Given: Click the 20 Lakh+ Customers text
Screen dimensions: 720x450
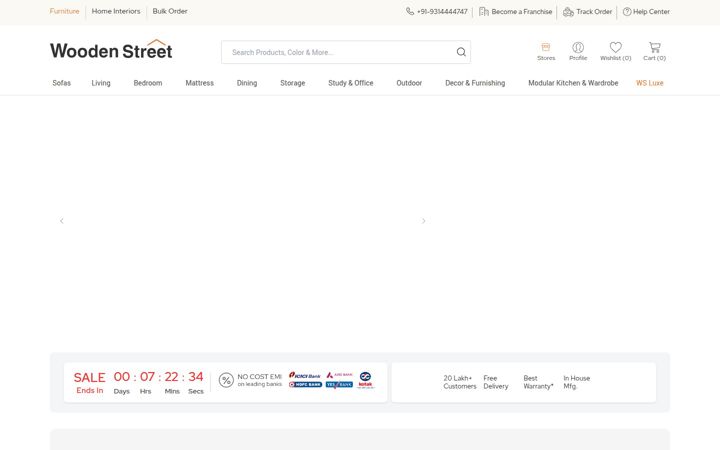Looking at the screenshot, I should pos(460,382).
